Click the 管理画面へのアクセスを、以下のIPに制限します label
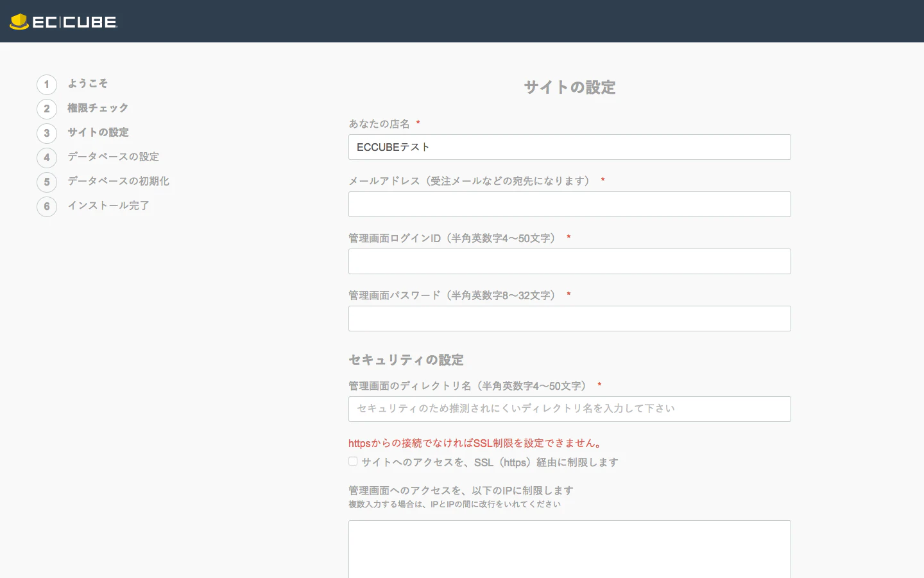924x578 pixels. point(461,491)
